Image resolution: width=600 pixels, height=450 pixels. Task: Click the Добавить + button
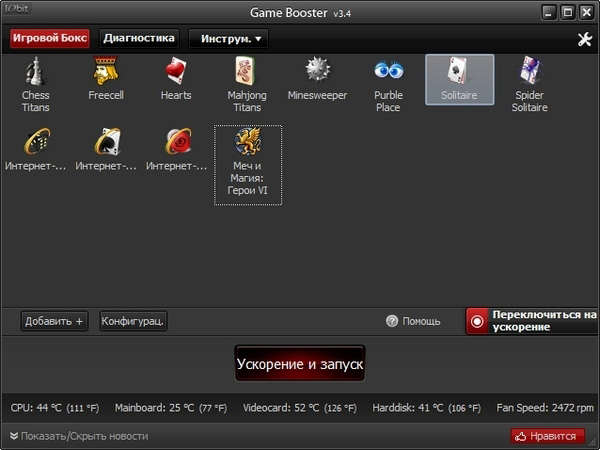tap(54, 321)
